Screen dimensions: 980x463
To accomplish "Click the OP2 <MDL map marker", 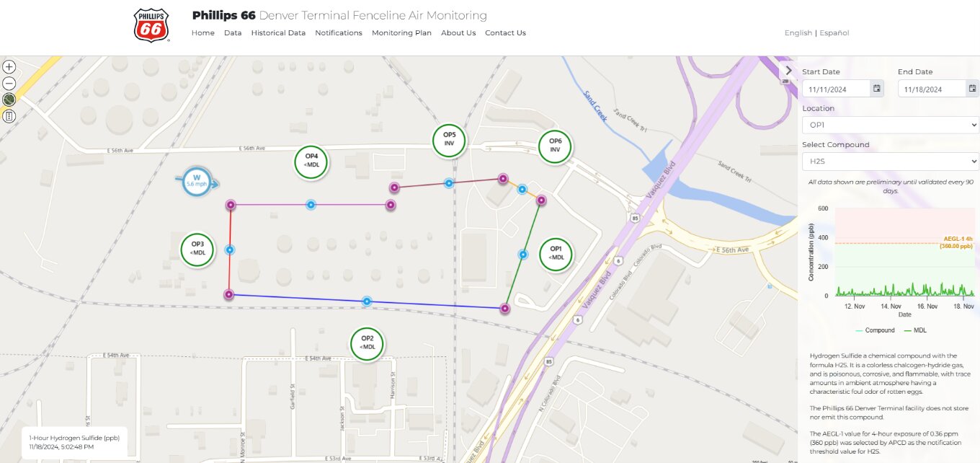I will click(367, 343).
